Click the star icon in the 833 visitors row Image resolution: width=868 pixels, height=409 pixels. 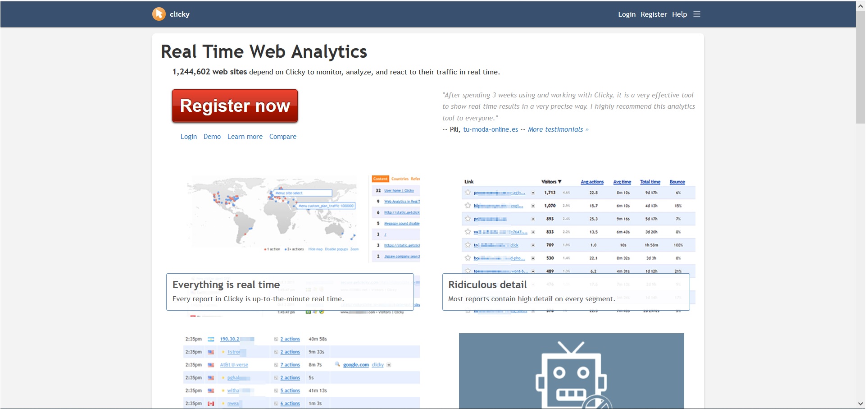pyautogui.click(x=468, y=232)
